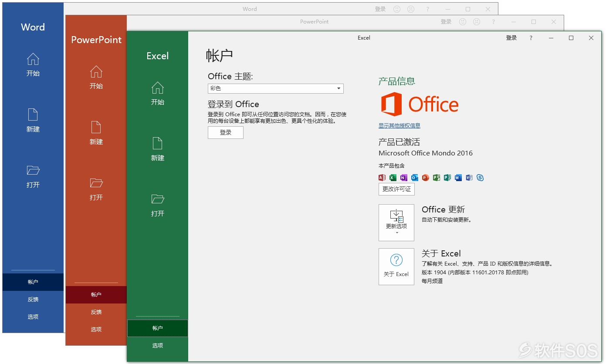Click the Skype for Business icon
The image size is (606, 364).
coord(480,178)
